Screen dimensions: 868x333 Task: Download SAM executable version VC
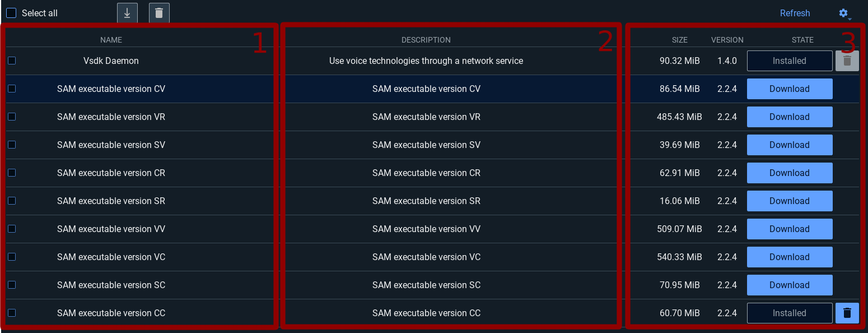tap(789, 257)
